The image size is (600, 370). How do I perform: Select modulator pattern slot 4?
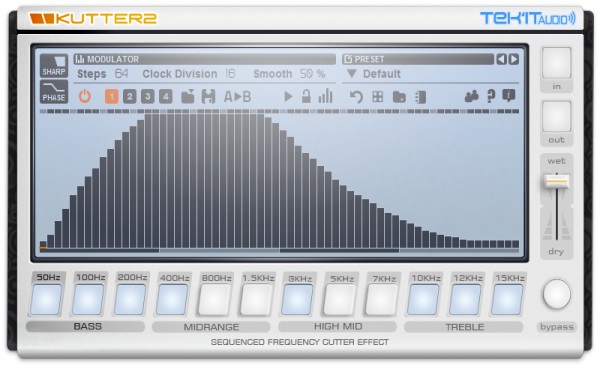pos(166,96)
